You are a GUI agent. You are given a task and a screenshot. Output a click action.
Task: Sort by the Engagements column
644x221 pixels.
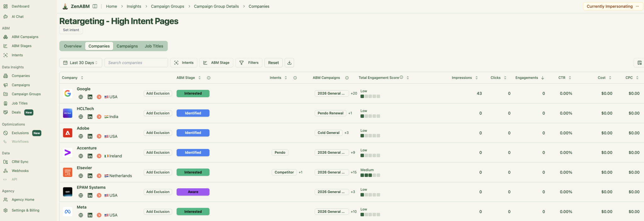coord(530,78)
